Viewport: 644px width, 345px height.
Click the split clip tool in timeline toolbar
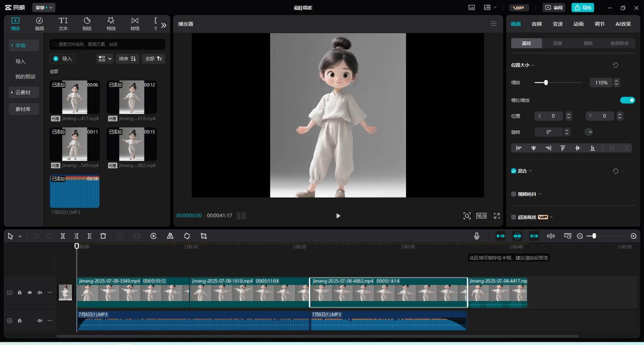click(63, 236)
